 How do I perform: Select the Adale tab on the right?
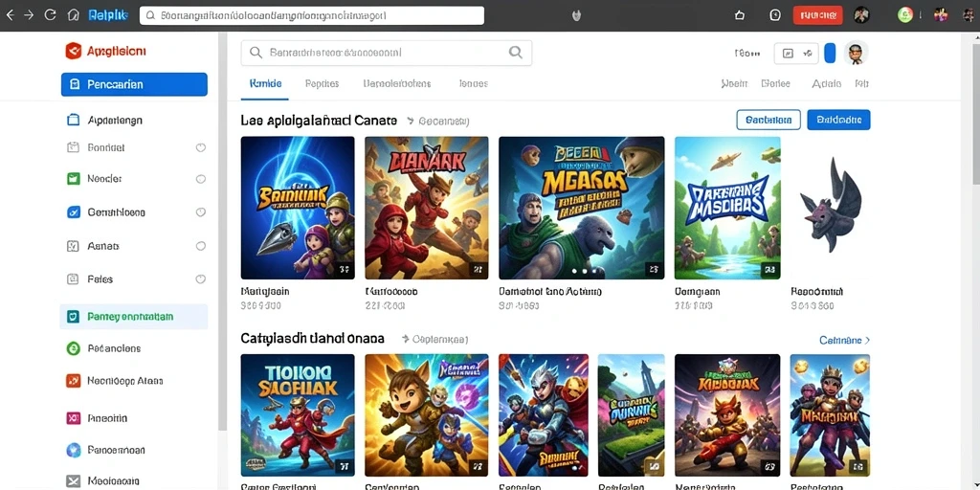826,83
